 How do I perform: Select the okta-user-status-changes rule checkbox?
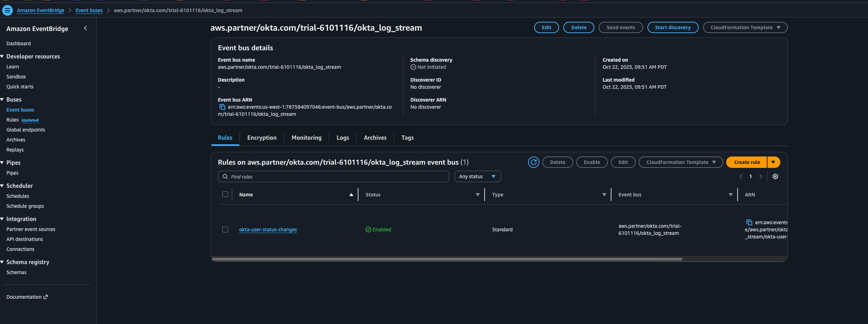(x=225, y=230)
